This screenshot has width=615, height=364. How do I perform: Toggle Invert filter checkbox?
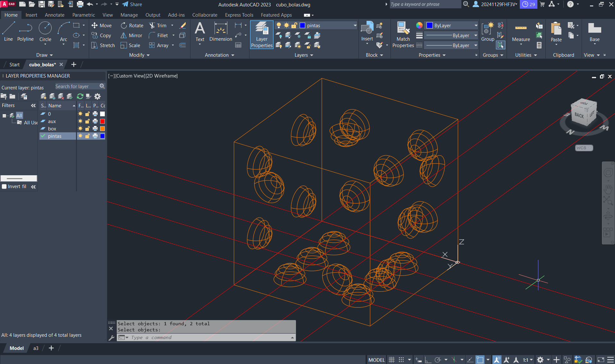pyautogui.click(x=4, y=186)
